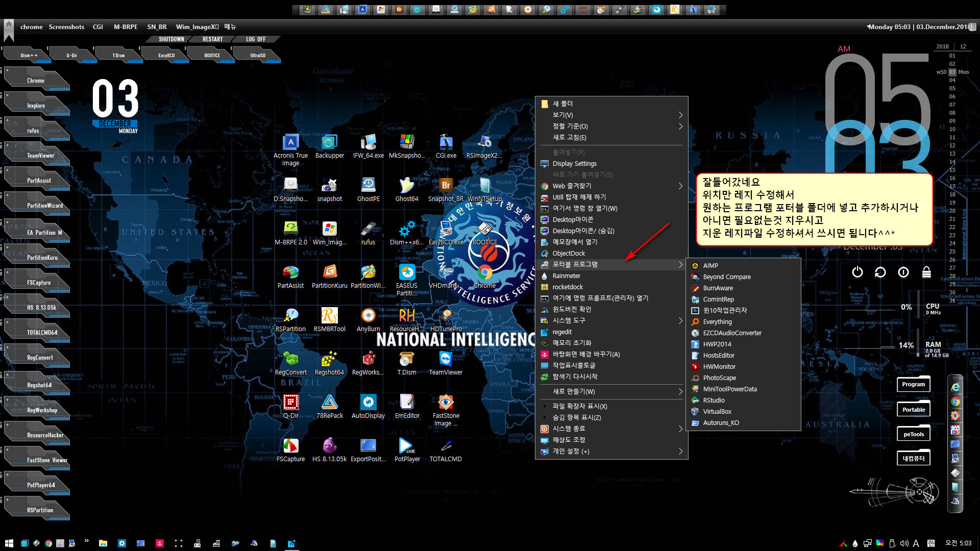980x551 pixels.
Task: Click RESTART button at top
Action: pos(212,39)
